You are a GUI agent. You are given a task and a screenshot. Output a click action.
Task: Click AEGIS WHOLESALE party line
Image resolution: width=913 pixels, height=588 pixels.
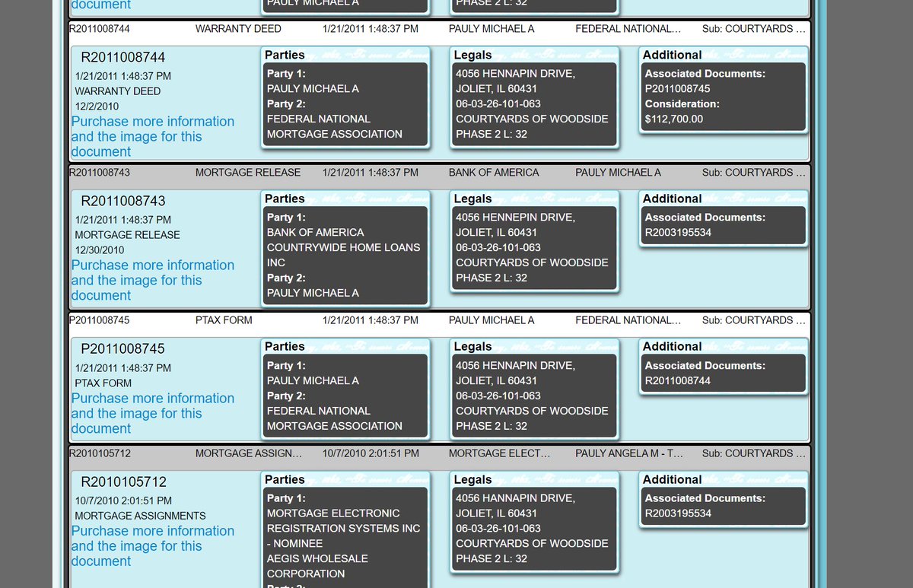317,558
